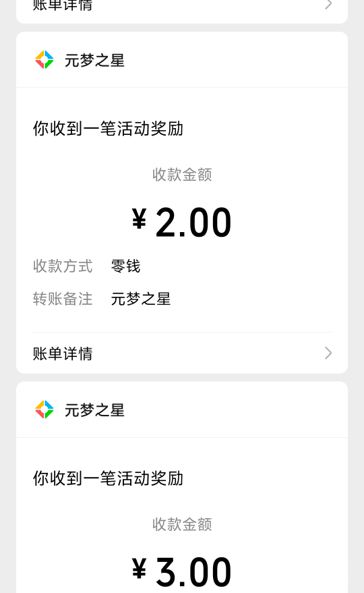Screen dimensions: 364x593
Task: Tap the 收款金额 label above ¥3.00
Action: [x=182, y=525]
